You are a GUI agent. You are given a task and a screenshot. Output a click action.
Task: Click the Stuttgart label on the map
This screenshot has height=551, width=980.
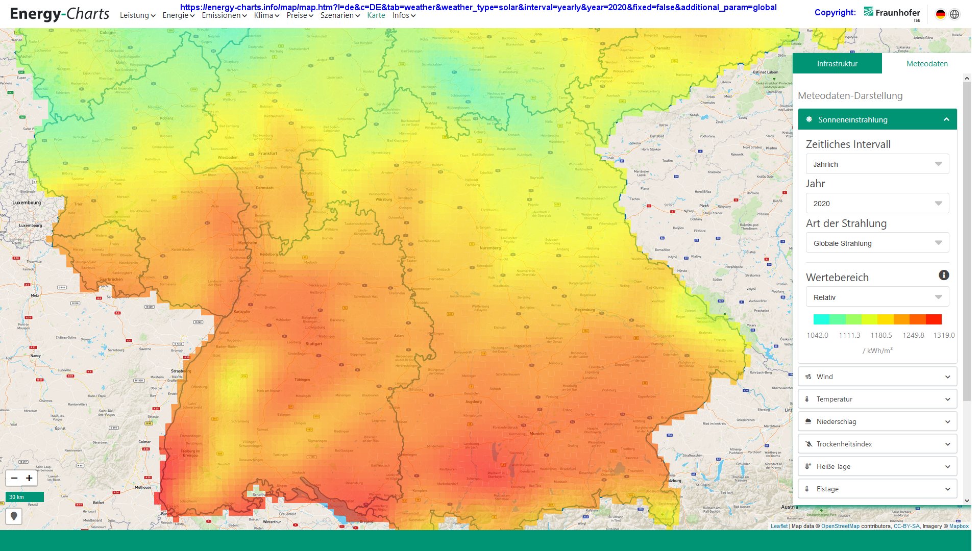coord(314,344)
